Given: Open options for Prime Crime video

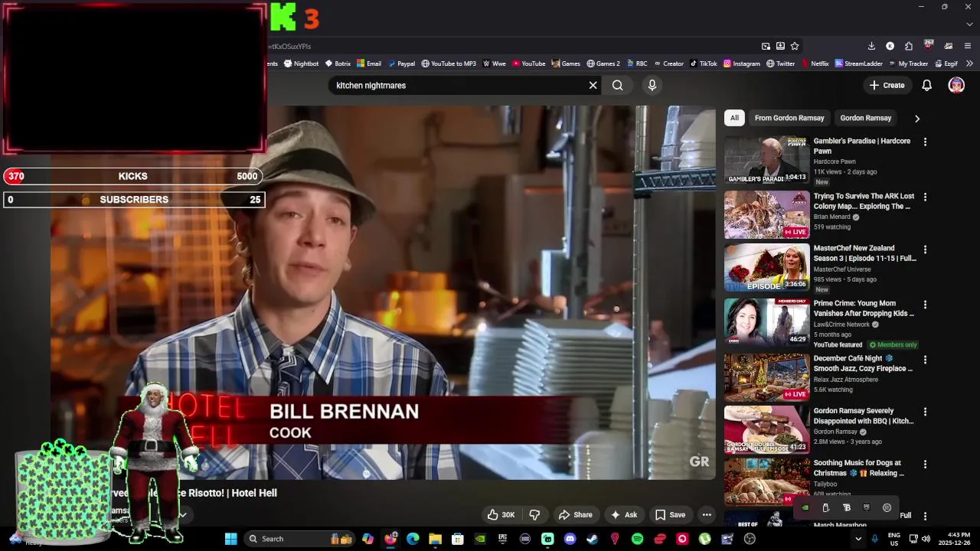Looking at the screenshot, I should click(x=925, y=305).
